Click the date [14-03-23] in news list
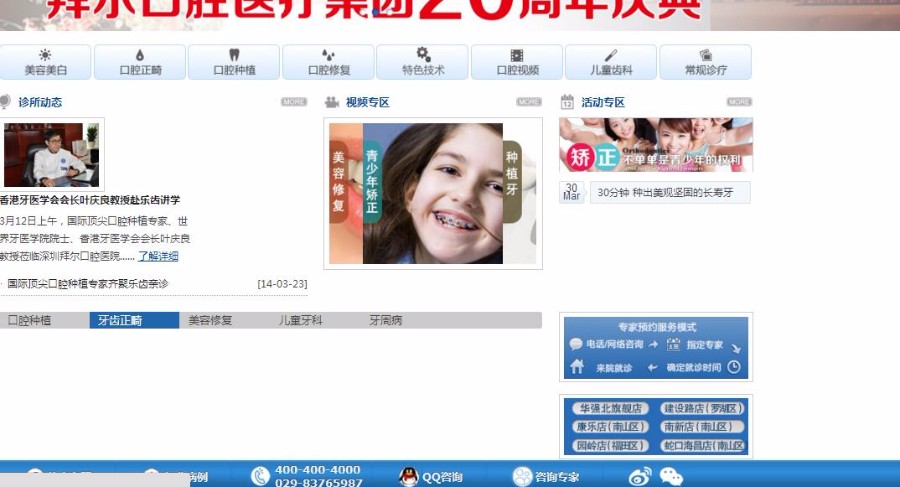This screenshot has height=487, width=900. [x=282, y=284]
